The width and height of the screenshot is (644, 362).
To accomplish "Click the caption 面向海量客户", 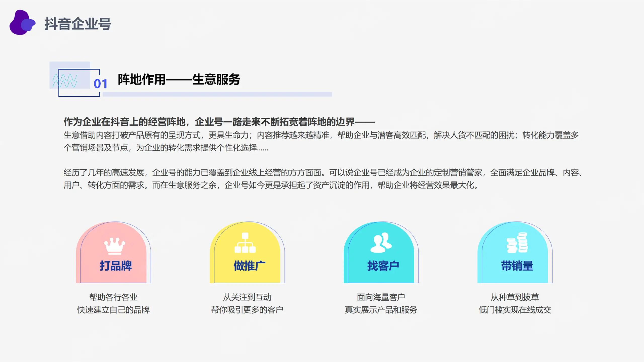I will [x=381, y=297].
